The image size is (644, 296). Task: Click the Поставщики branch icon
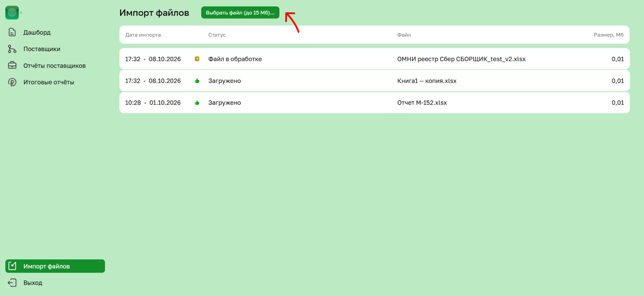coord(12,49)
